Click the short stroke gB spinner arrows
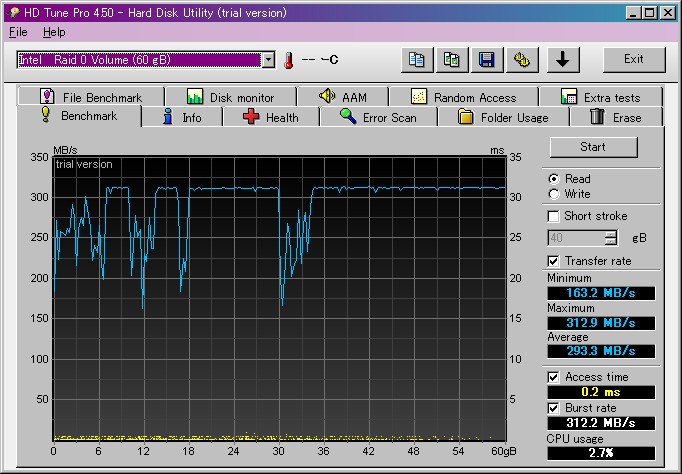 (611, 238)
